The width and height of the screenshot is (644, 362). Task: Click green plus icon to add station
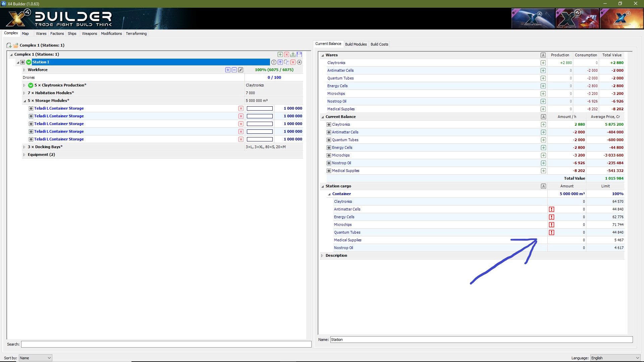280,54
